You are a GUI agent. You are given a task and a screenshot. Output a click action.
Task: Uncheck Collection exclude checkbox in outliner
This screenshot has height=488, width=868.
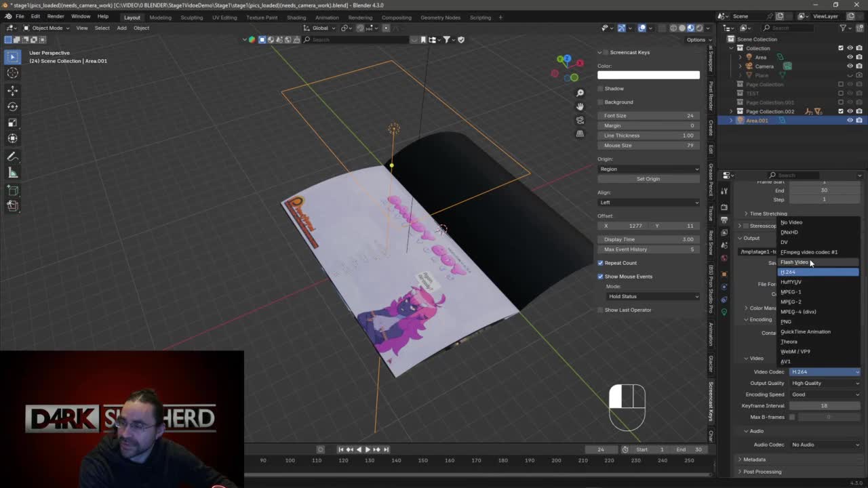pyautogui.click(x=841, y=48)
